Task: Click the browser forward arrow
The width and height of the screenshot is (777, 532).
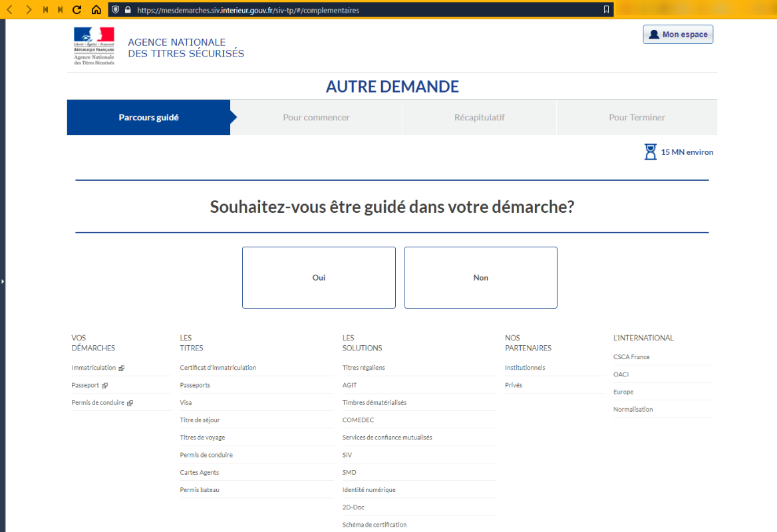Action: pyautogui.click(x=28, y=10)
